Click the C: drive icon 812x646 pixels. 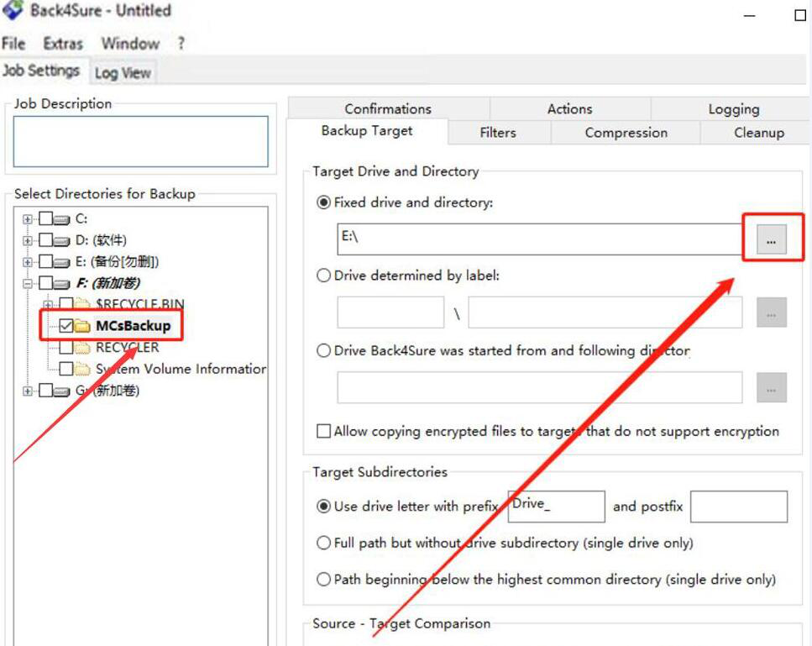[x=61, y=219]
